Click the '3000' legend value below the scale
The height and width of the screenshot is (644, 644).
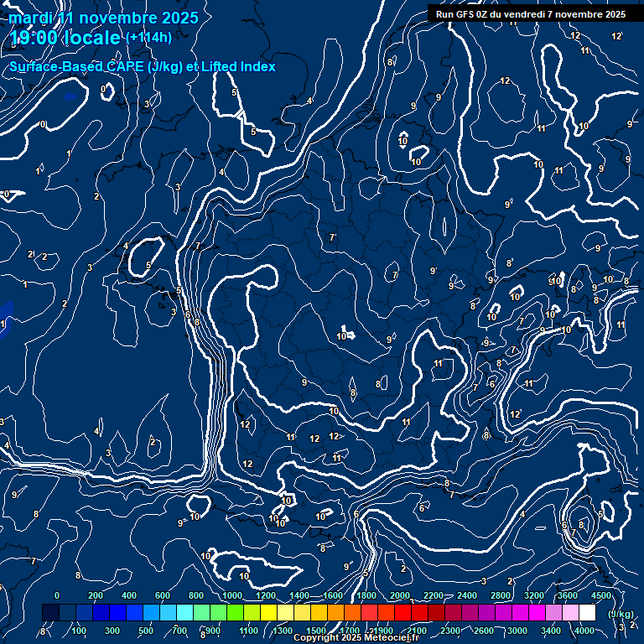click(517, 631)
